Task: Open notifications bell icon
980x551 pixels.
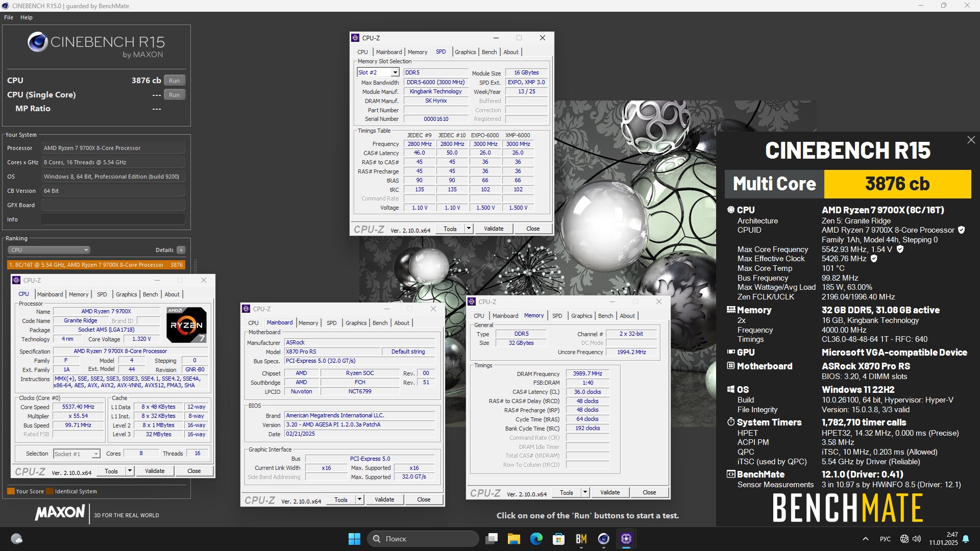Action: coord(966,539)
